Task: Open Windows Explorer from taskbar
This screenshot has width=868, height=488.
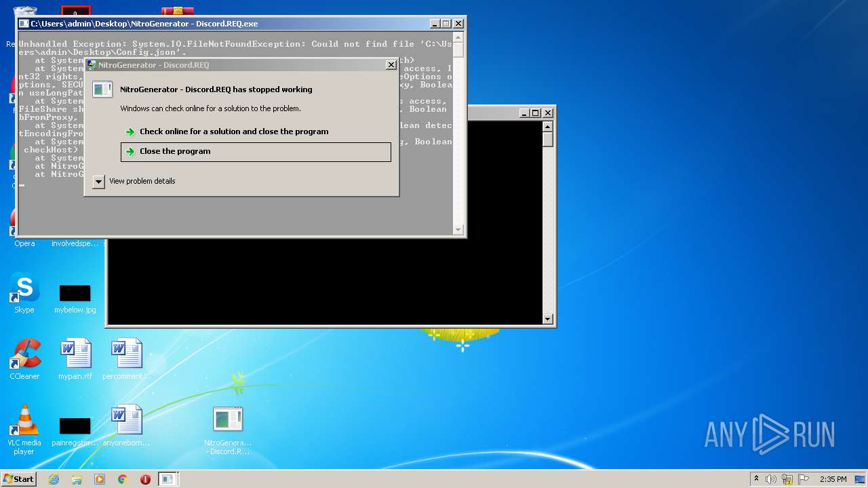Action: point(77,479)
